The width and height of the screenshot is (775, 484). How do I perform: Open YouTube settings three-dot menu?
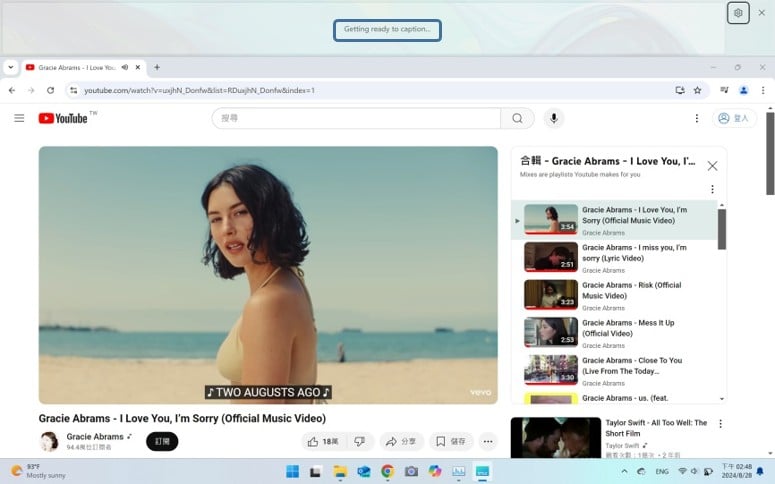696,118
